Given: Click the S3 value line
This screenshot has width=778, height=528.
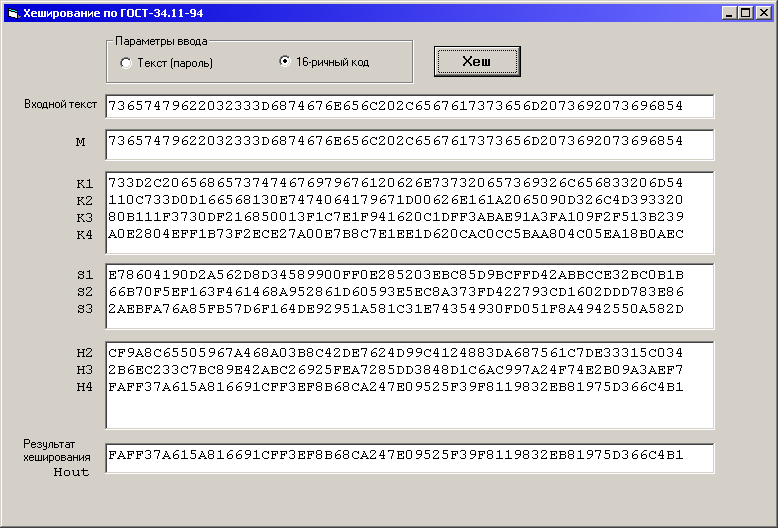Looking at the screenshot, I should pyautogui.click(x=395, y=309).
